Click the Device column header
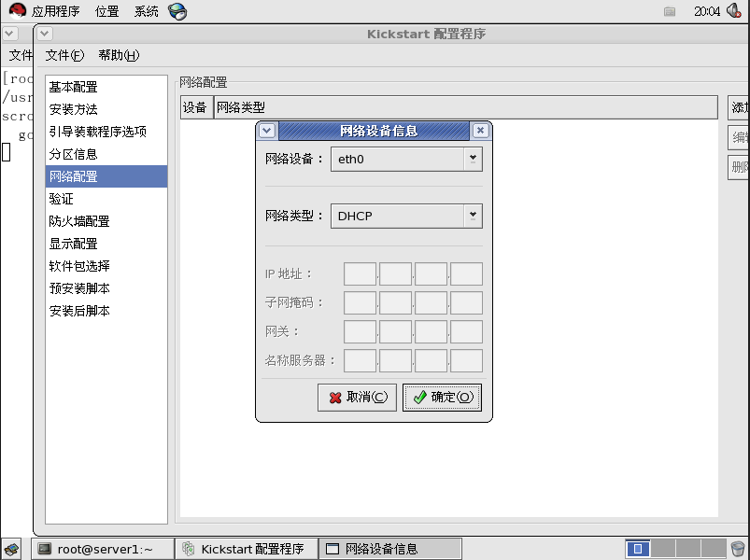750x560 pixels. [x=196, y=107]
